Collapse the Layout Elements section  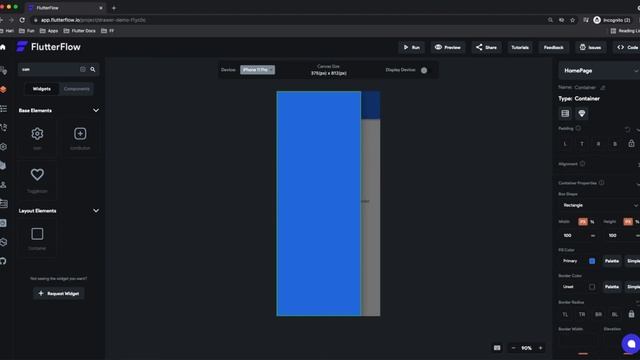pyautogui.click(x=96, y=211)
